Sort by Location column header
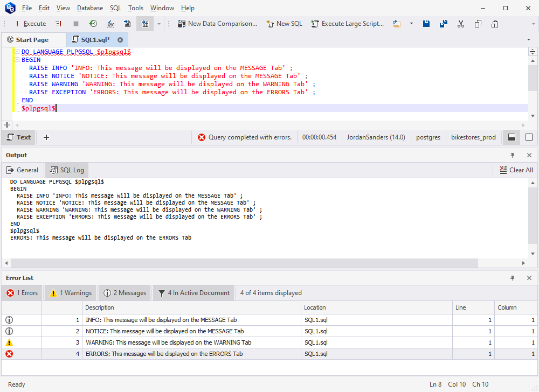Screen dimensions: 539x392 [x=377, y=307]
